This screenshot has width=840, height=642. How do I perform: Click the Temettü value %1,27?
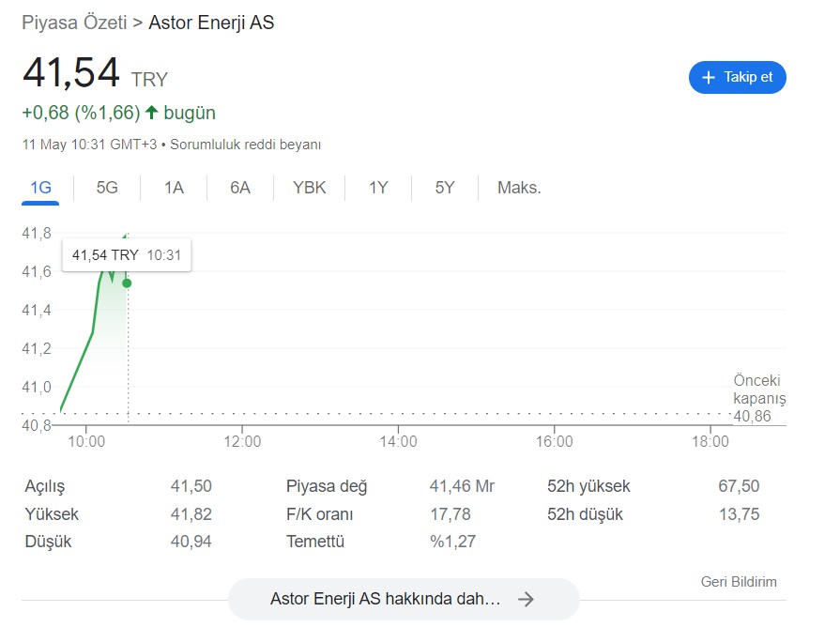[x=452, y=542]
